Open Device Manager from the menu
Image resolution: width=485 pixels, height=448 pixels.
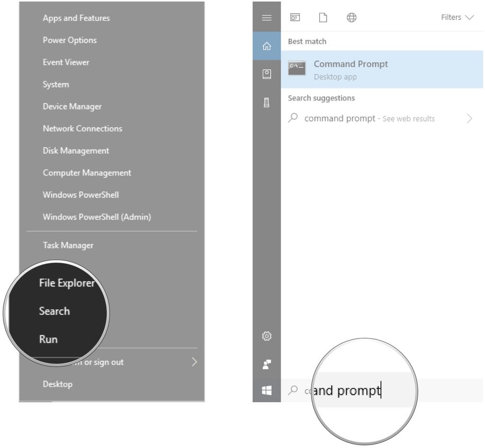click(72, 106)
